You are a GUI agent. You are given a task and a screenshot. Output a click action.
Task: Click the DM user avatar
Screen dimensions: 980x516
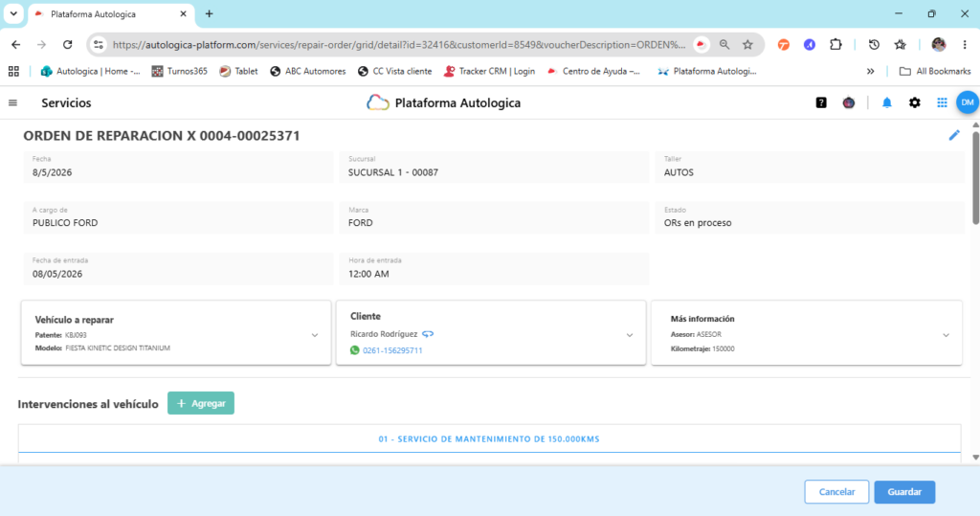[x=968, y=102]
